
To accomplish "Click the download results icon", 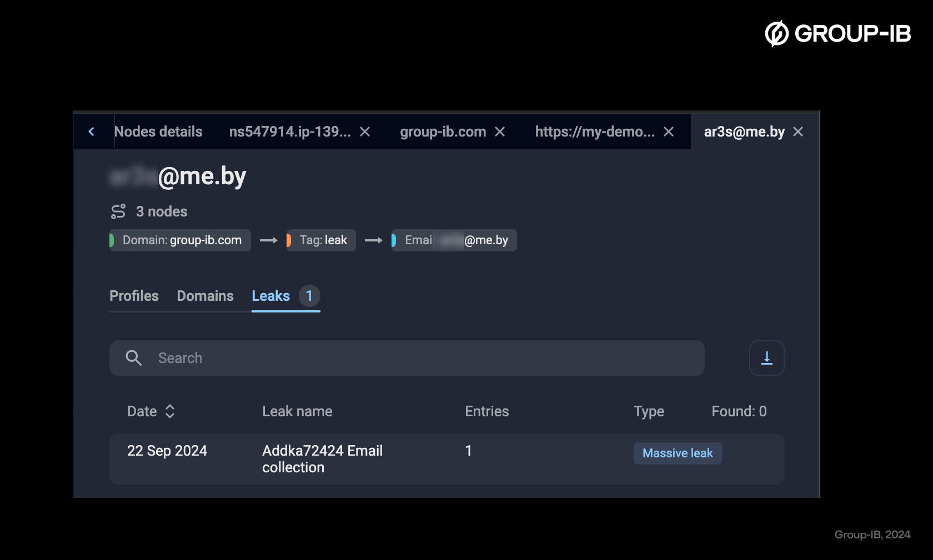I will (766, 358).
